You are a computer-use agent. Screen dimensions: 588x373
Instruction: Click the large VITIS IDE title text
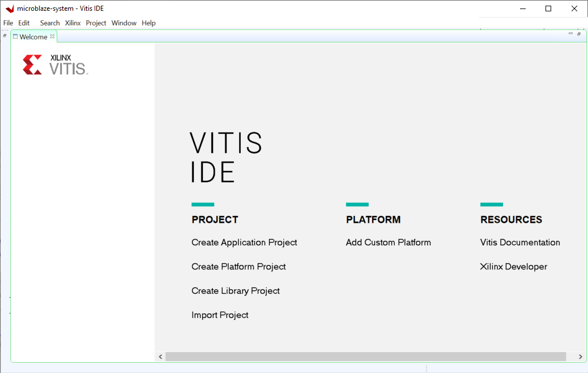(226, 157)
